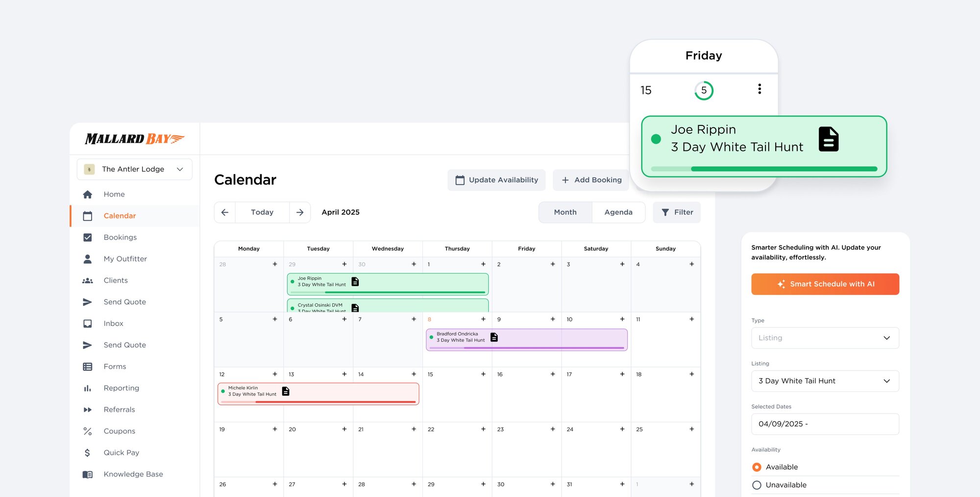
Task: Open the 3 Day White Tail Hunt listing dropdown
Action: 825,381
